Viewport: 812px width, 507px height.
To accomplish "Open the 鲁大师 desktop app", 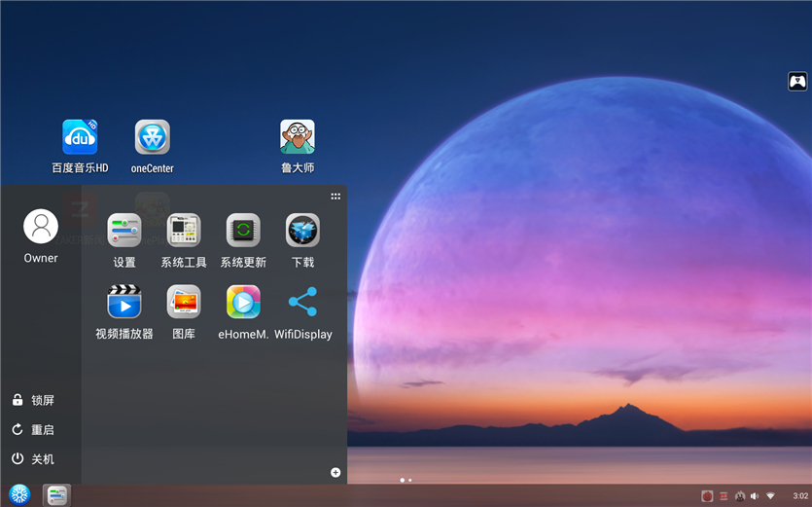I will pyautogui.click(x=298, y=137).
